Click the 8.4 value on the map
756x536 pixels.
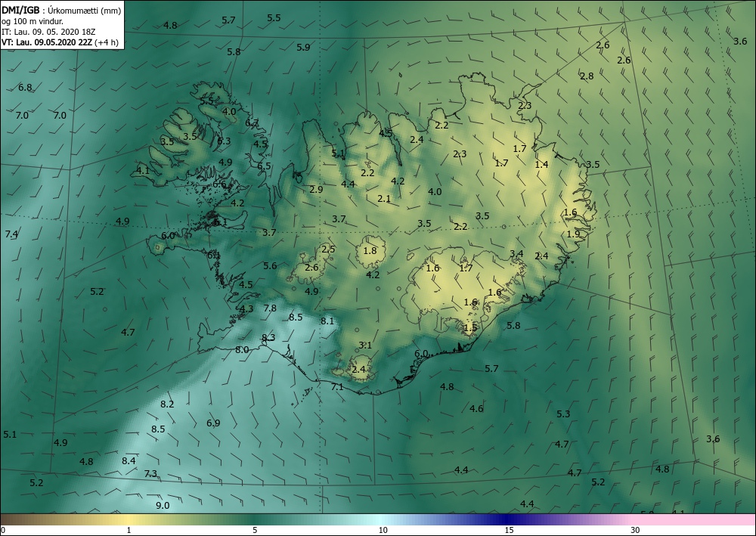tap(129, 461)
